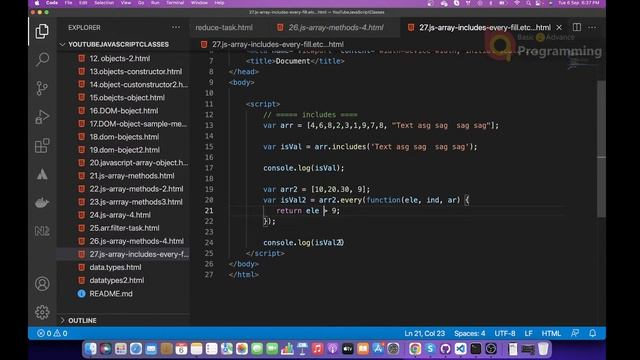Collapse the YOUTUBEJAVASCRIPTCLASSES folder section
This screenshot has height=360, width=640.
[x=118, y=44]
